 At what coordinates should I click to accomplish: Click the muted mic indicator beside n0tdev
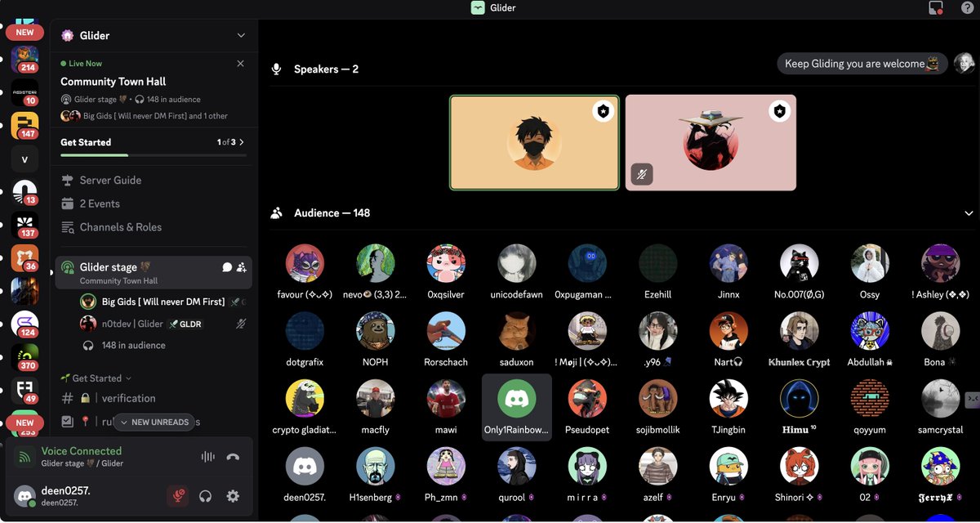pyautogui.click(x=239, y=323)
